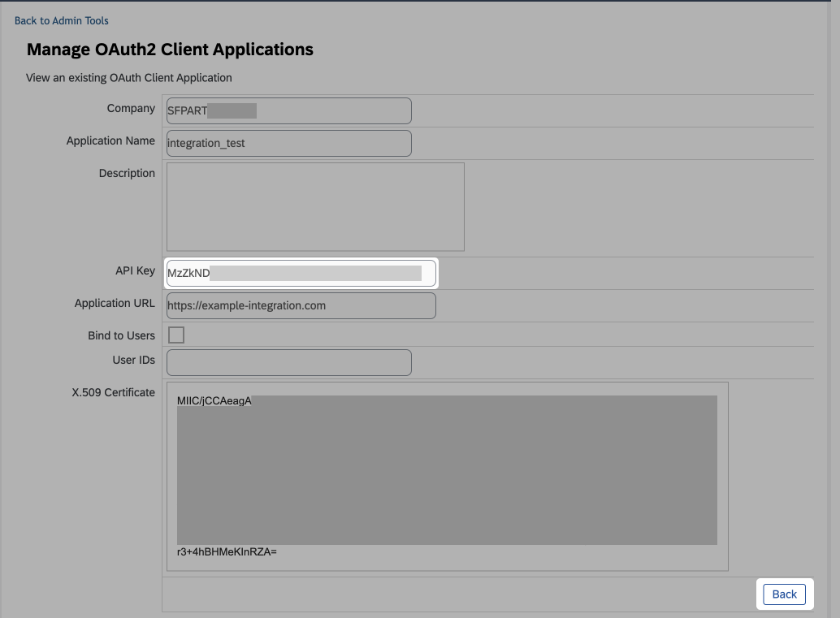Viewport: 840px width, 618px height.
Task: Click the X.509 Certificate label
Action: click(x=114, y=392)
